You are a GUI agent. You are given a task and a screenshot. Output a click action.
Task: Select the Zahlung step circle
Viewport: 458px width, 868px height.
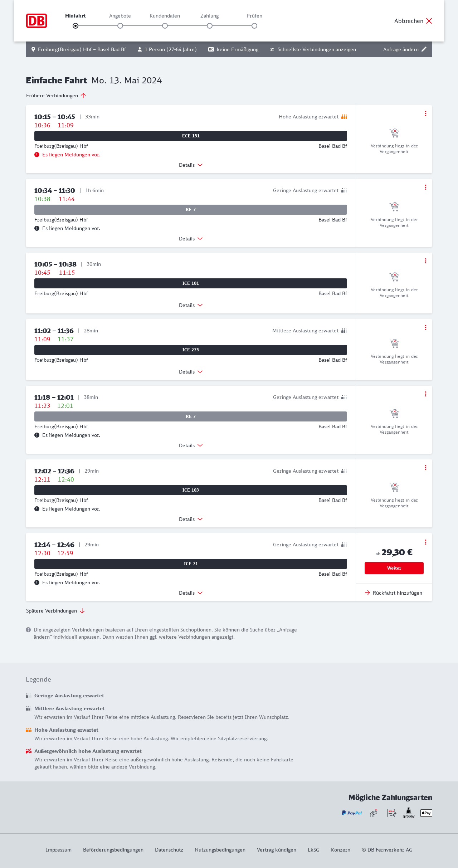(x=210, y=26)
